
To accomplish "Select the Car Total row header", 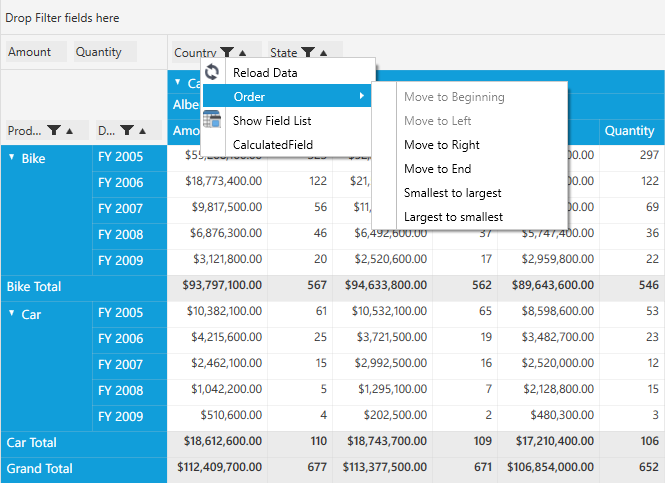I will tap(84, 443).
